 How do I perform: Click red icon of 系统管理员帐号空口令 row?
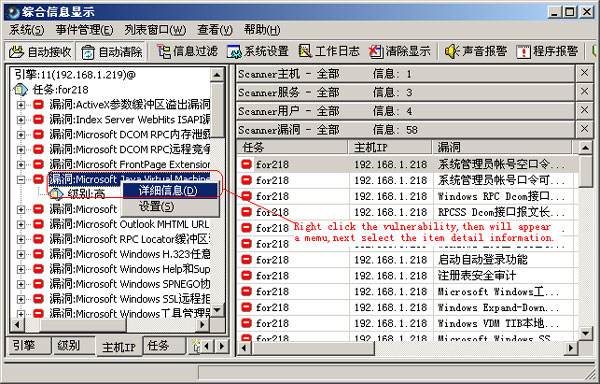[x=246, y=164]
